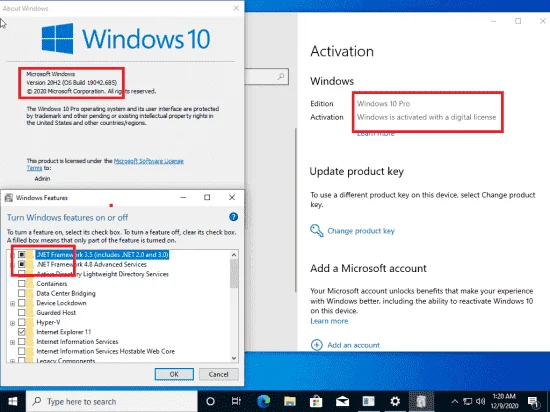Click the features list scroll down arrow
The width and height of the screenshot is (550, 412).
point(234,358)
